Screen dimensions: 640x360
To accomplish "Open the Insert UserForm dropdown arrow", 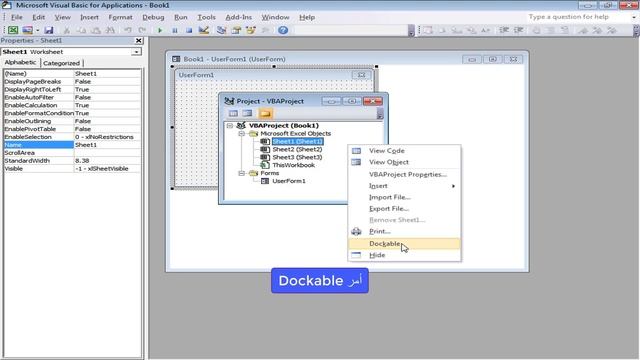I will click(37, 30).
